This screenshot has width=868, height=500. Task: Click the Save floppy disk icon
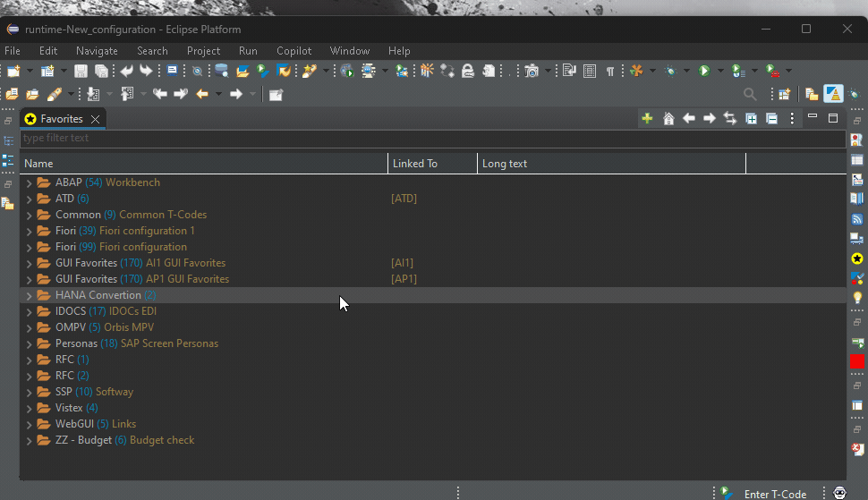tap(81, 71)
